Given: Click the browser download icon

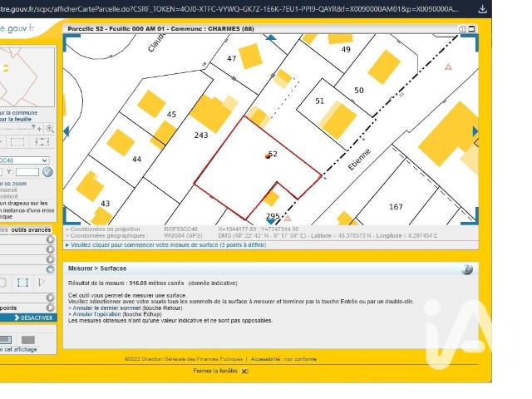Looking at the screenshot, I should pos(482,9).
